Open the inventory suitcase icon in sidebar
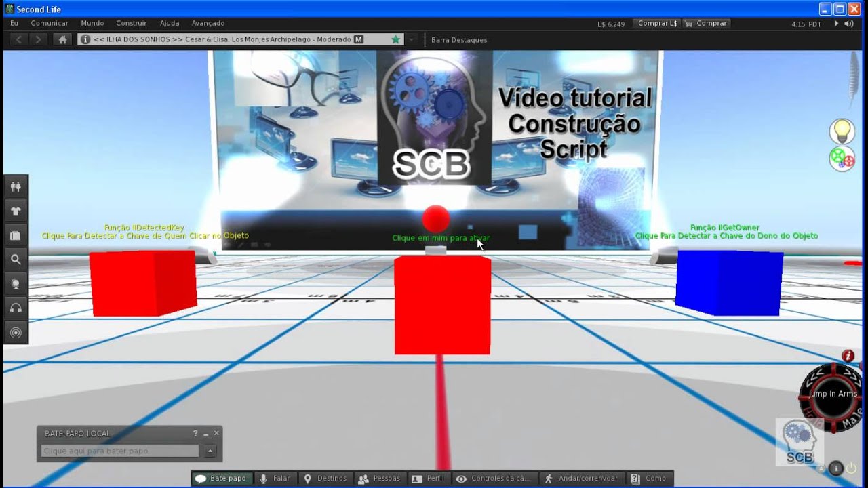Image resolution: width=868 pixels, height=488 pixels. click(16, 235)
